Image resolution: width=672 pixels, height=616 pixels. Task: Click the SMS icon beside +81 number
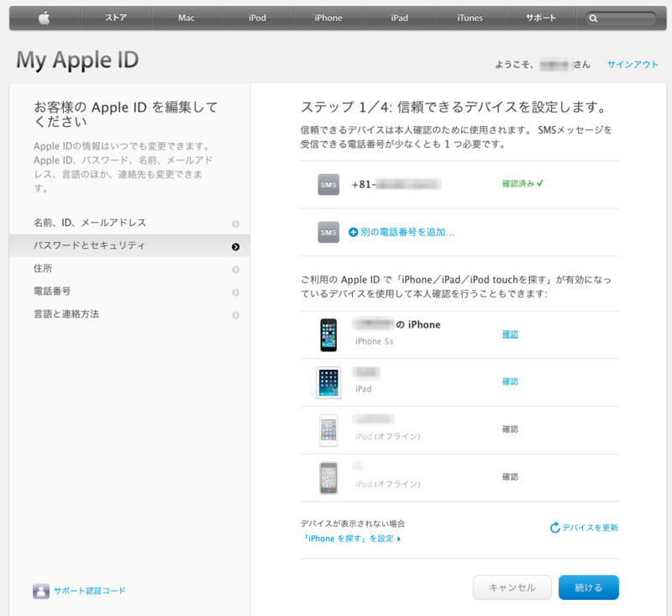click(x=328, y=184)
